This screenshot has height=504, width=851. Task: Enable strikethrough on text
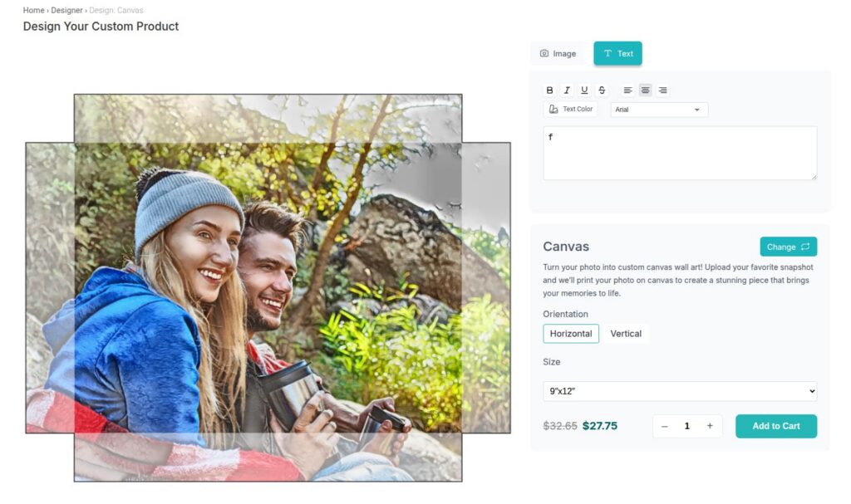coord(602,90)
